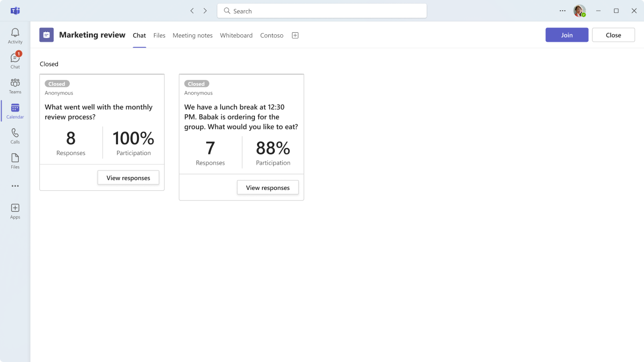644x362 pixels.
Task: Open settings and more ellipsis in title bar
Action: pos(562,11)
